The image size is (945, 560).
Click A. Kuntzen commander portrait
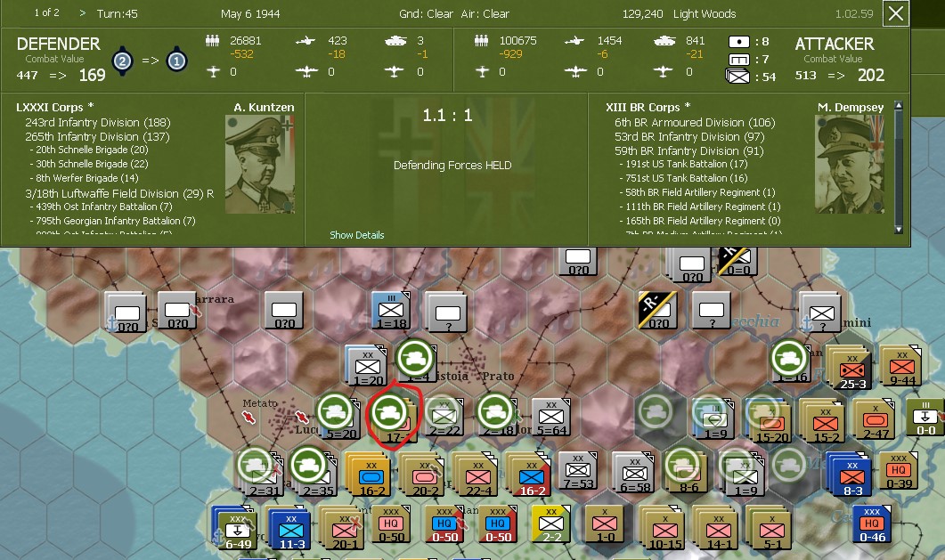point(260,165)
